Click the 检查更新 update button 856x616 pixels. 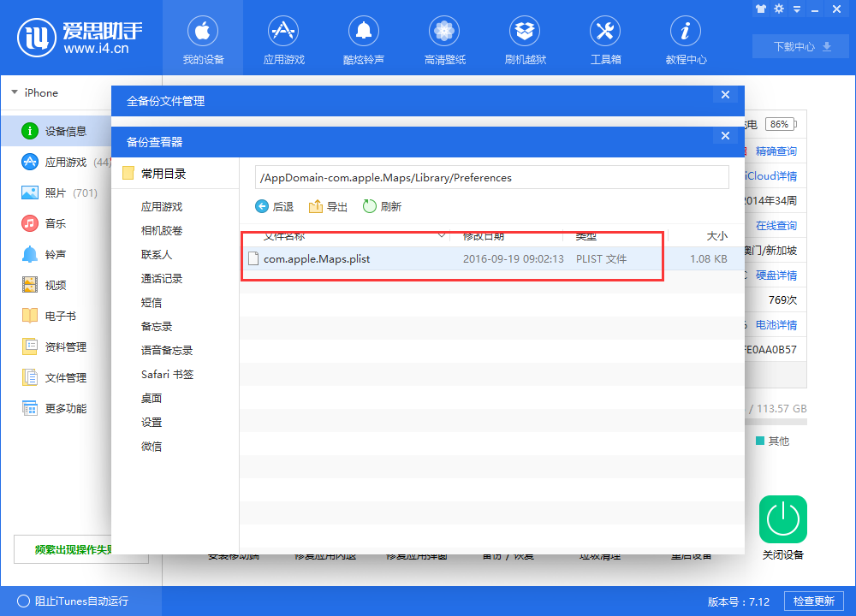(812, 601)
